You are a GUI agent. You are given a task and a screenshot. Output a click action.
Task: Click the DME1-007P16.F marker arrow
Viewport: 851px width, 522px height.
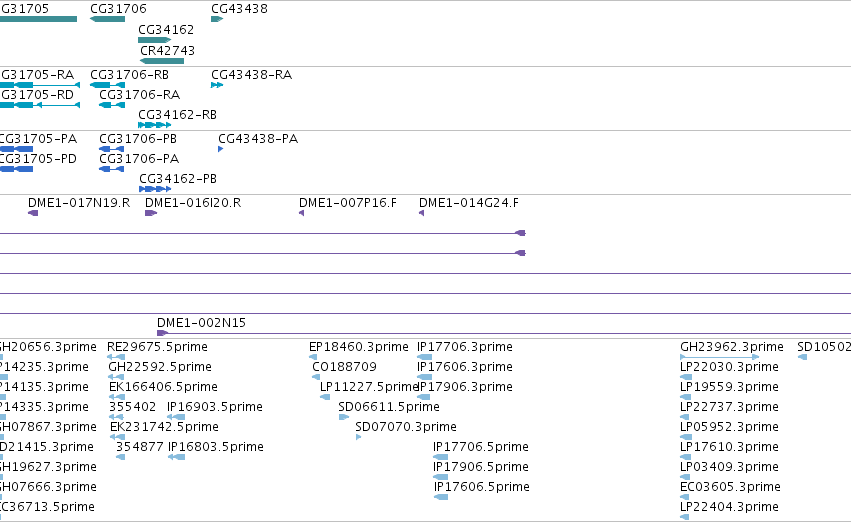[302, 213]
